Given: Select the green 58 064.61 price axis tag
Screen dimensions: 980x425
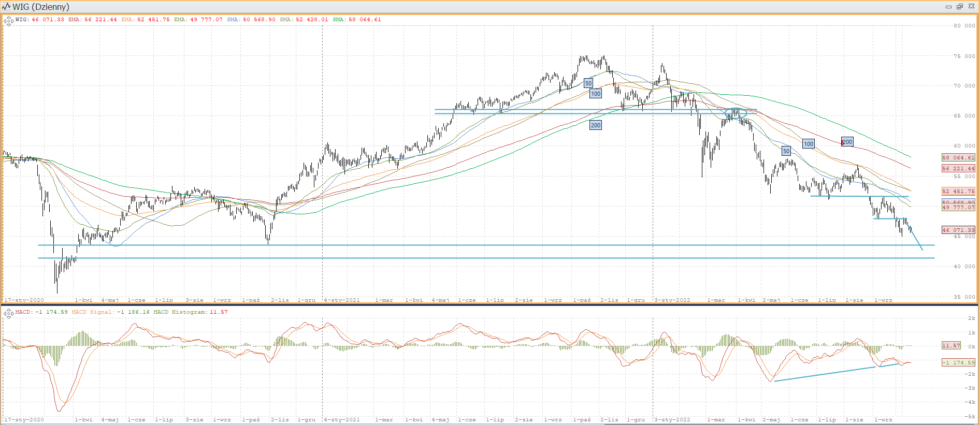Looking at the screenshot, I should pos(958,158).
